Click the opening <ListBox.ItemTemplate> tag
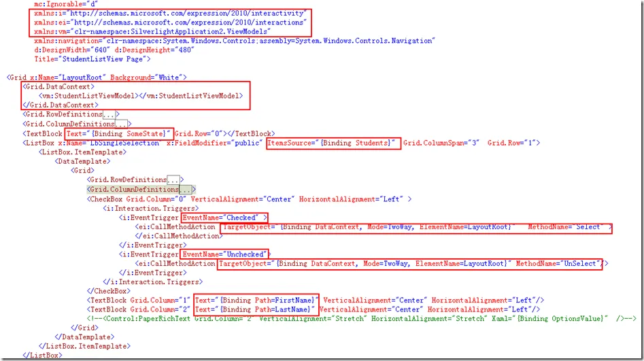Viewport: 644px width, 361px height. pyautogui.click(x=82, y=152)
